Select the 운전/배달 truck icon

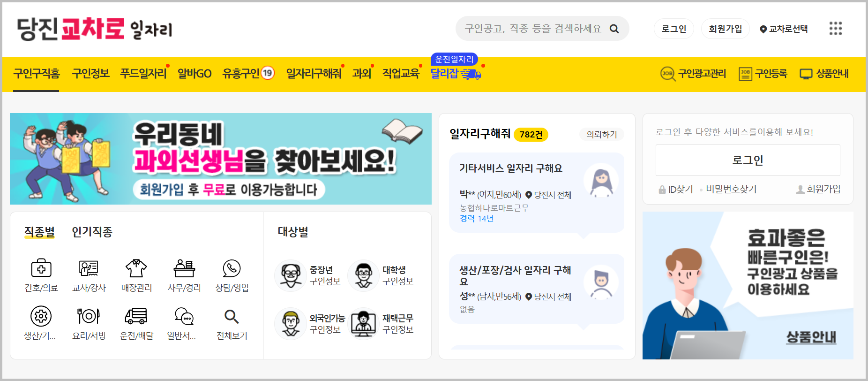[136, 316]
